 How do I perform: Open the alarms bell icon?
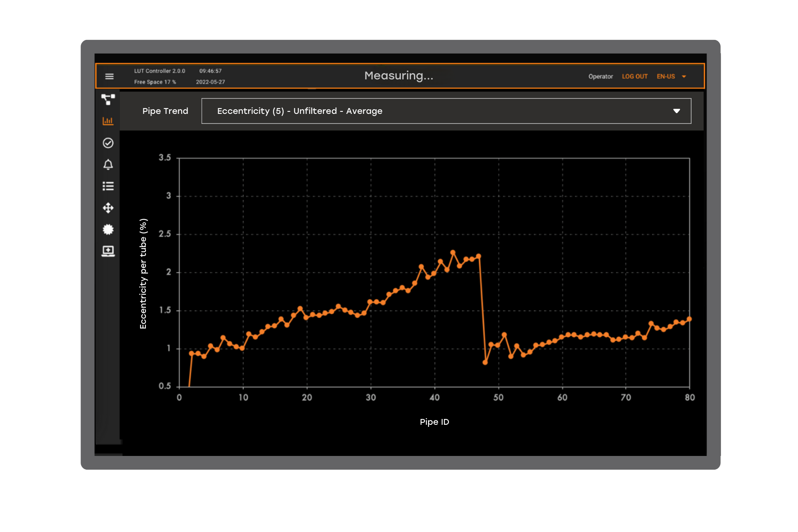(108, 165)
